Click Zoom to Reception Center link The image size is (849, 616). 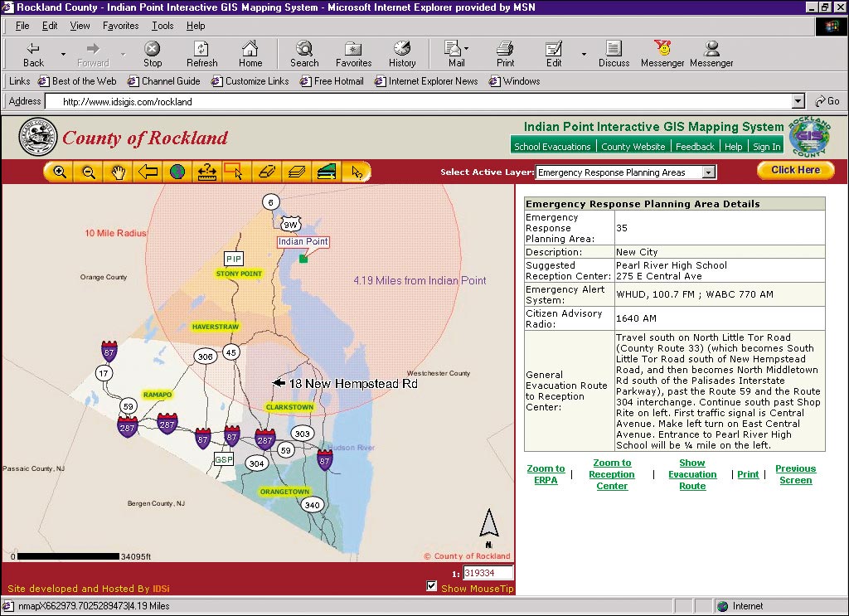click(x=612, y=474)
